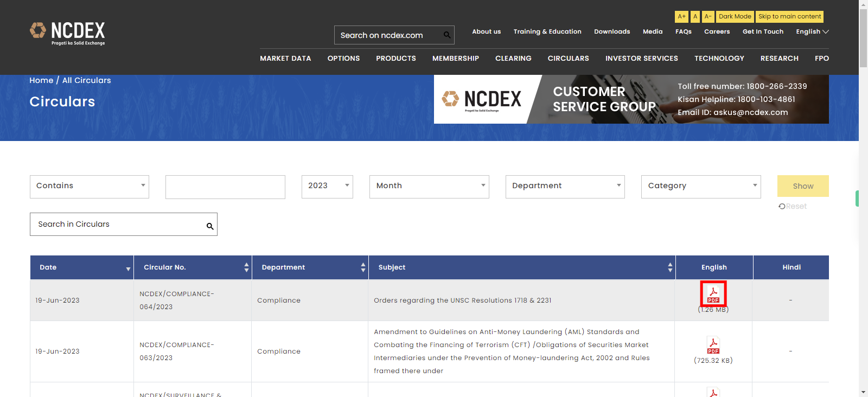Decrease font size with A- button
The height and width of the screenshot is (397, 868).
tap(708, 17)
